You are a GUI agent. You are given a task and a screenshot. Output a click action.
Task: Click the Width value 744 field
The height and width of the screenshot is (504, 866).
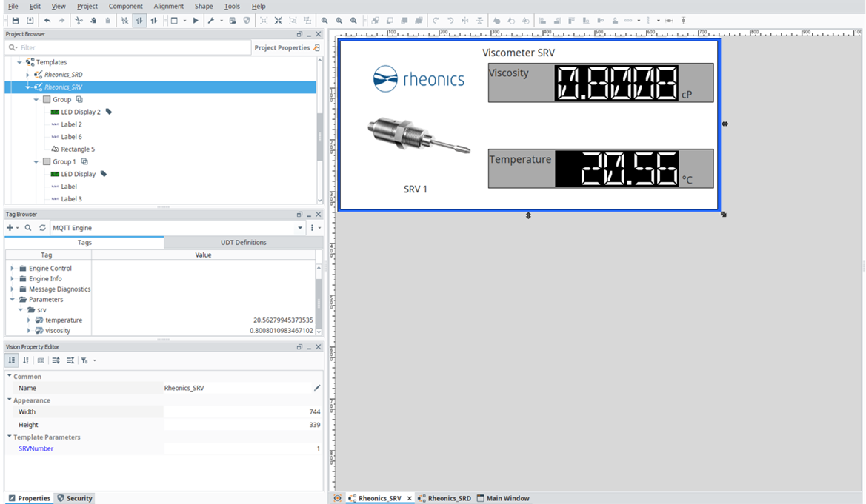243,411
